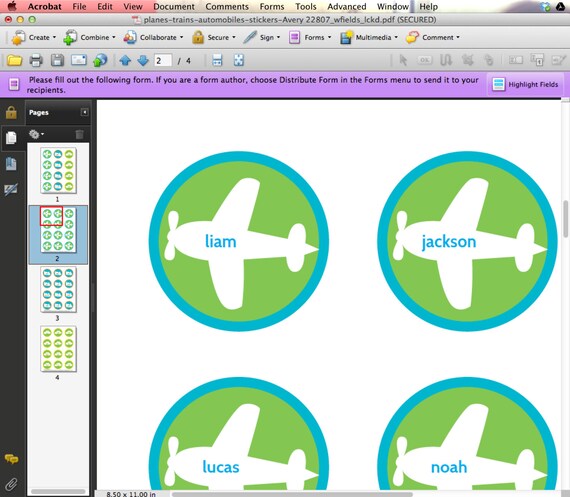The image size is (570, 497).
Task: Open the Forms menu in menu bar
Action: [x=272, y=7]
